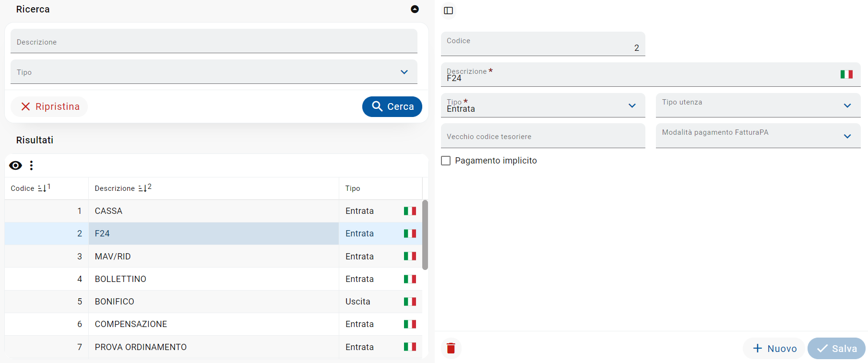This screenshot has width=868, height=363.
Task: Click the red trash delete icon
Action: 451,348
